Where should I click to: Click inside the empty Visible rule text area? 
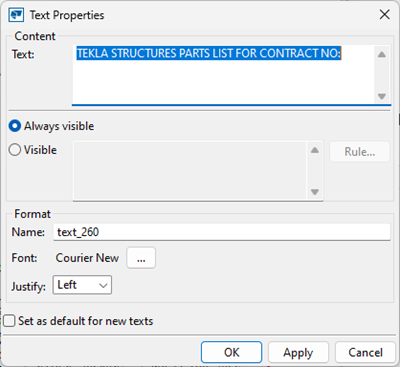point(189,171)
